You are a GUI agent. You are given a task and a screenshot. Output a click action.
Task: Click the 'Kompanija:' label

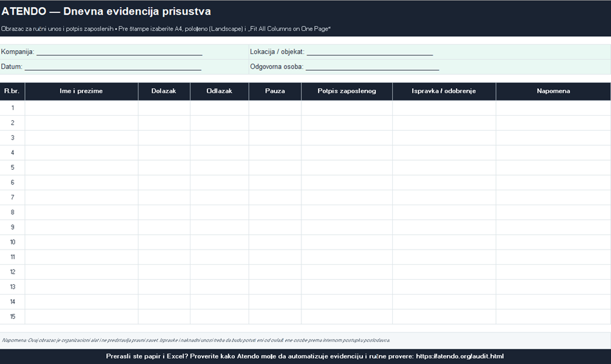17,52
